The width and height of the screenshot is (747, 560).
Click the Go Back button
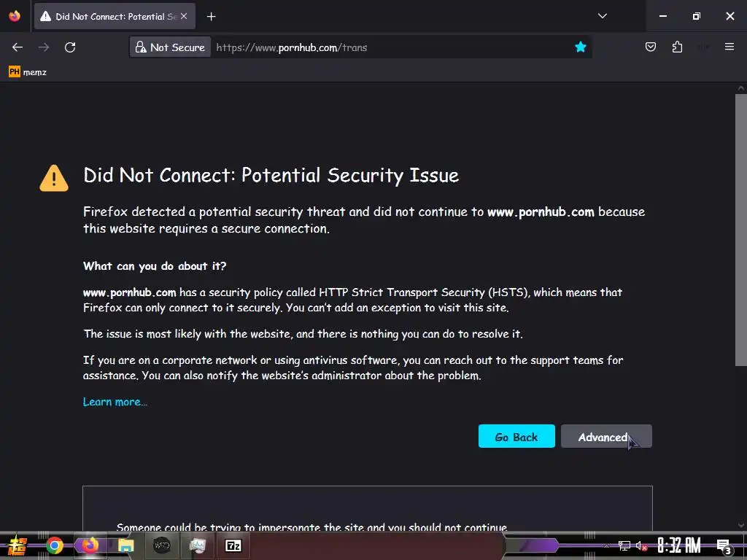(516, 436)
